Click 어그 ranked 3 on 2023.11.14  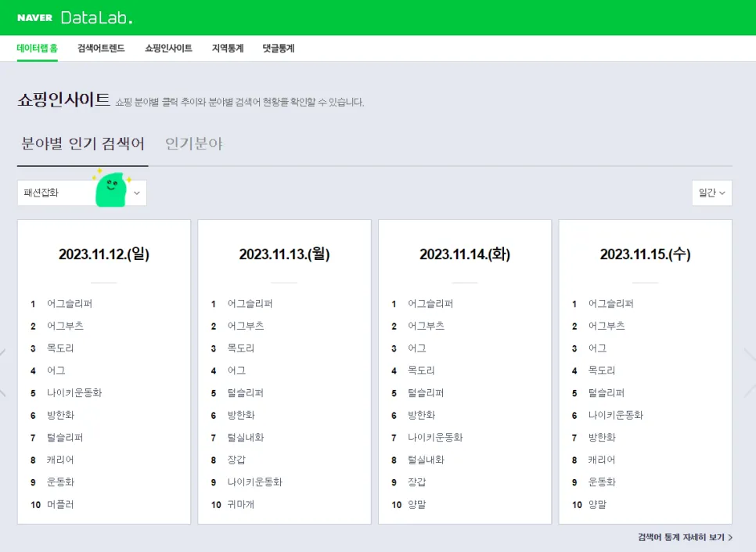click(x=417, y=348)
